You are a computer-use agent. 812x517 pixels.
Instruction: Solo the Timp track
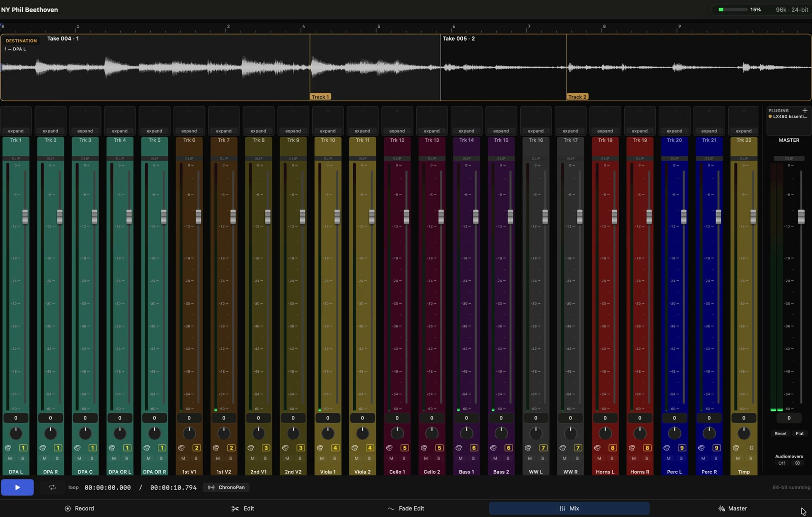point(751,459)
